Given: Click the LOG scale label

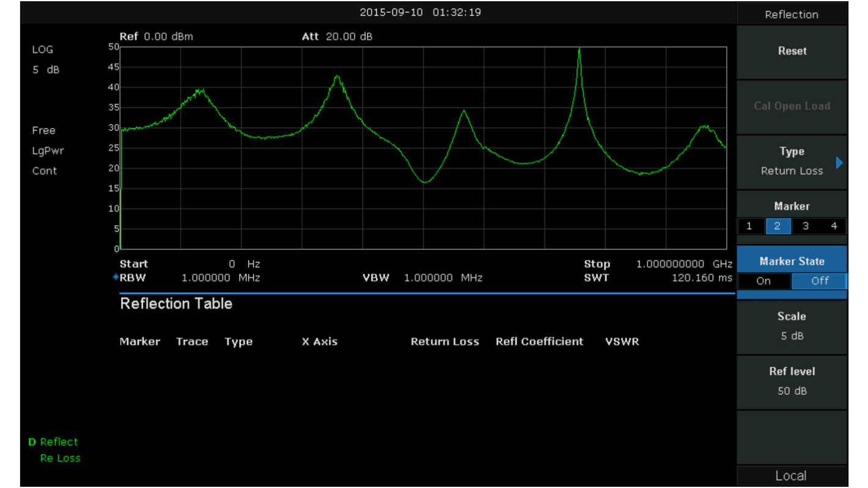Looking at the screenshot, I should pos(43,50).
